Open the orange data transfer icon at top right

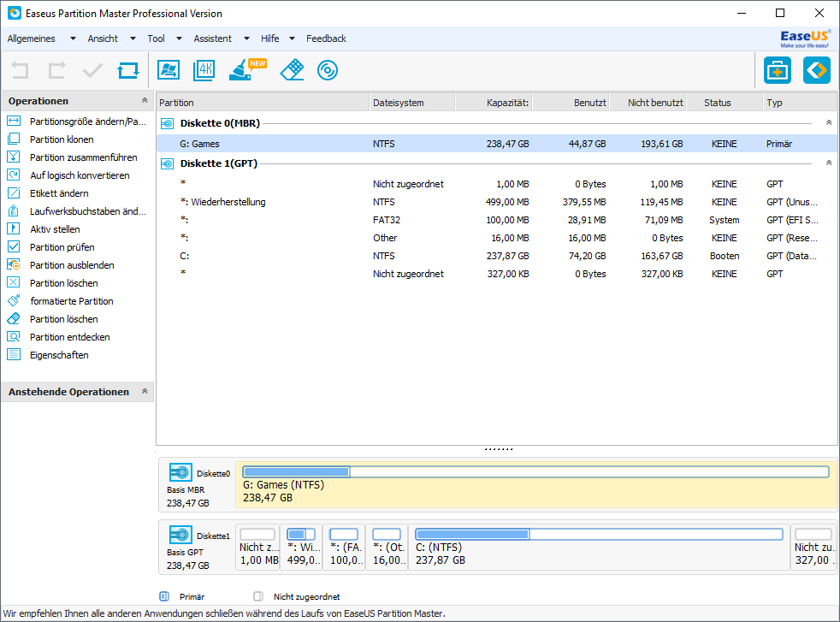click(x=816, y=70)
